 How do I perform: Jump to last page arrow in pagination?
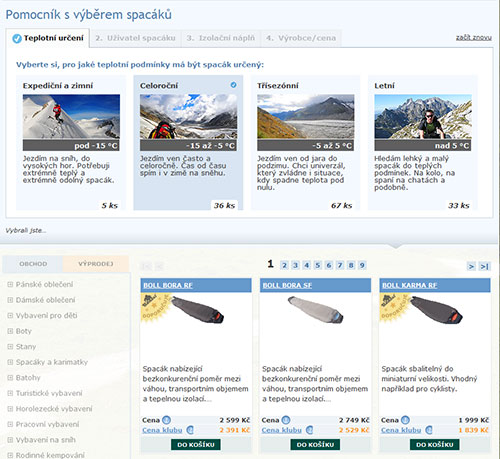[484, 266]
